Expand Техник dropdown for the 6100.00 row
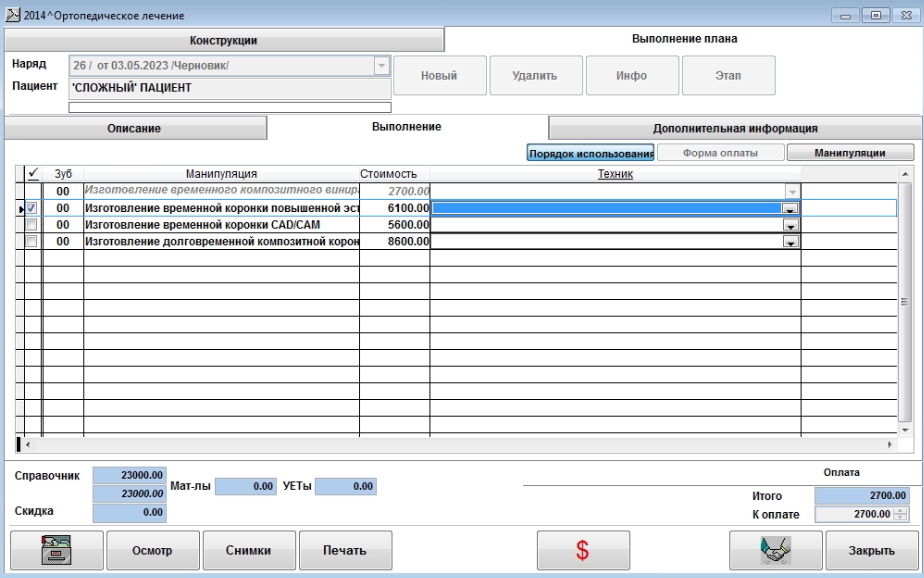The image size is (924, 578). point(790,208)
